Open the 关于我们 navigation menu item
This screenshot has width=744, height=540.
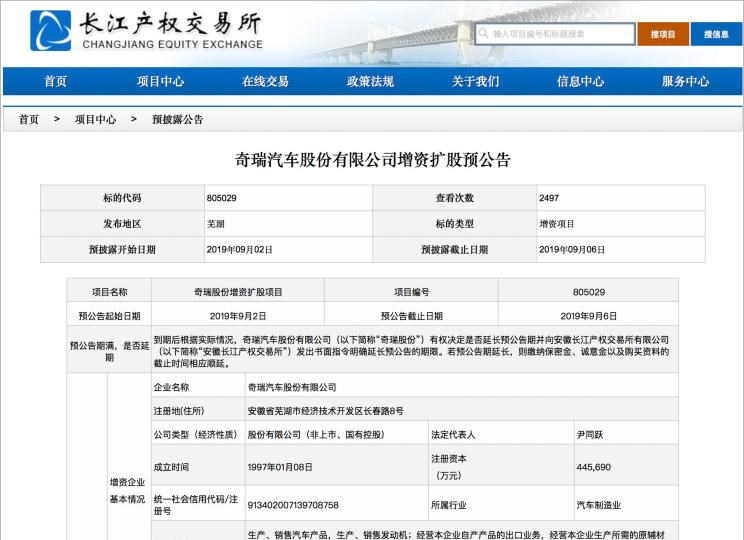click(475, 81)
